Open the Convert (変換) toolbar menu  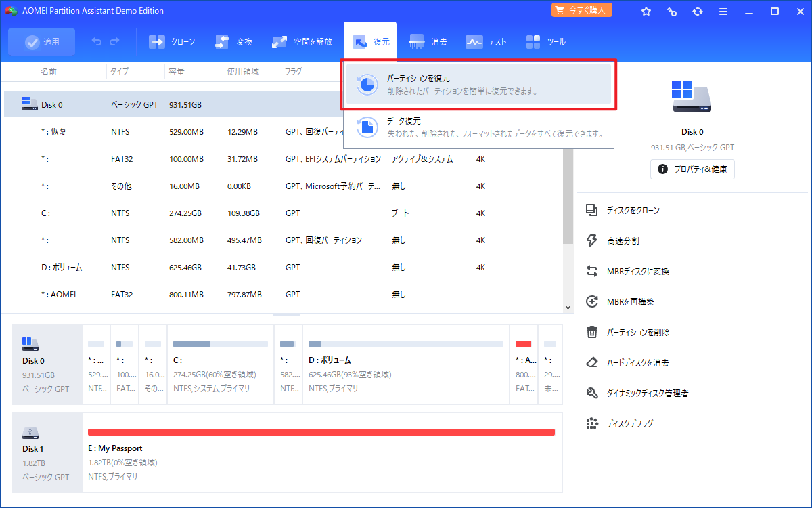233,42
